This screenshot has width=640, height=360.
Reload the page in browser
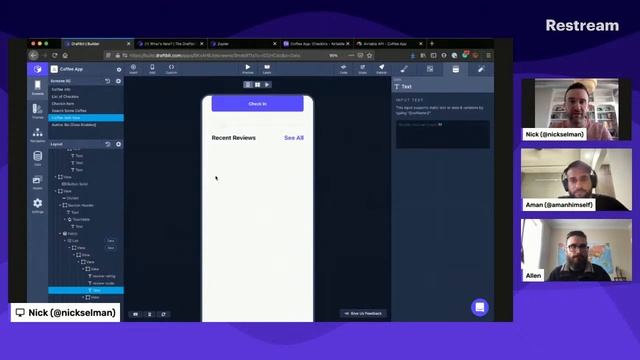55,56
